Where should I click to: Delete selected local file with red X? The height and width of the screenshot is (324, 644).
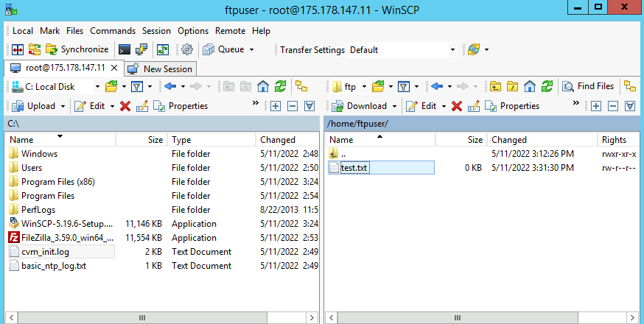pyautogui.click(x=125, y=106)
